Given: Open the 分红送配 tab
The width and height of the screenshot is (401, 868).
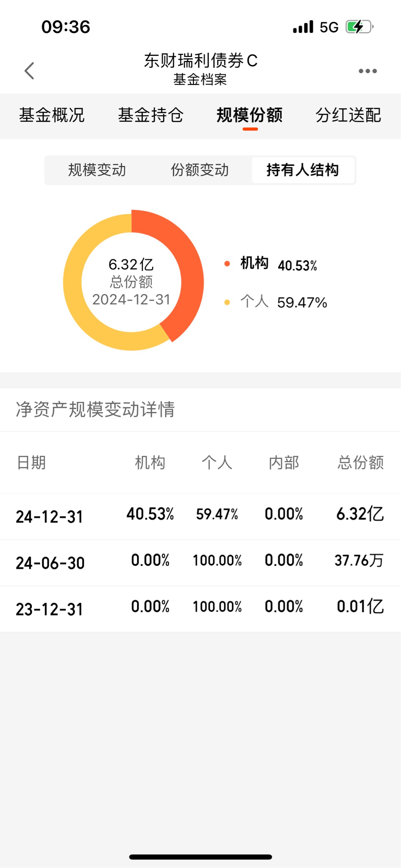Looking at the screenshot, I should 348,115.
